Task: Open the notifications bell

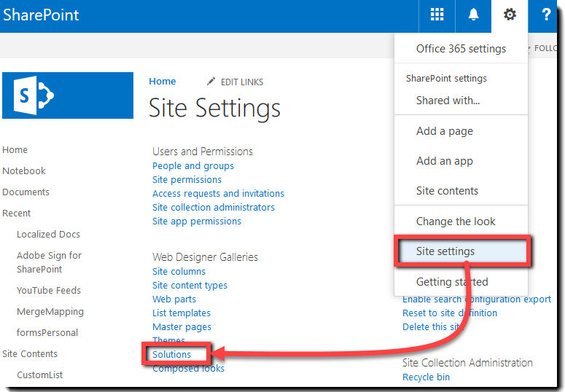Action: point(473,15)
